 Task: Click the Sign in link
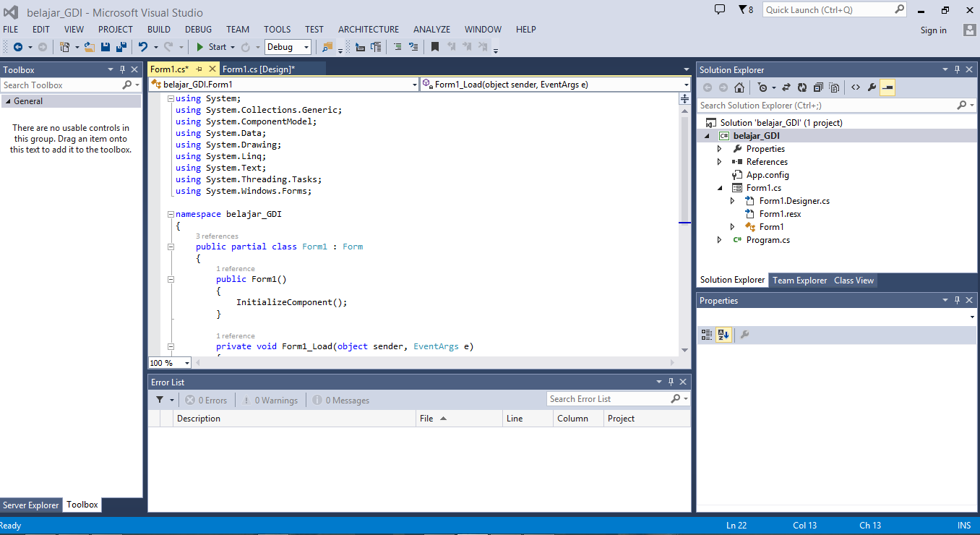tap(933, 30)
